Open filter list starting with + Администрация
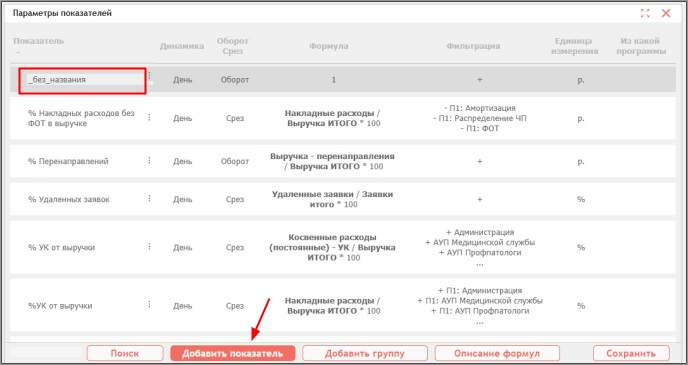The width and height of the screenshot is (688, 365). pyautogui.click(x=480, y=247)
